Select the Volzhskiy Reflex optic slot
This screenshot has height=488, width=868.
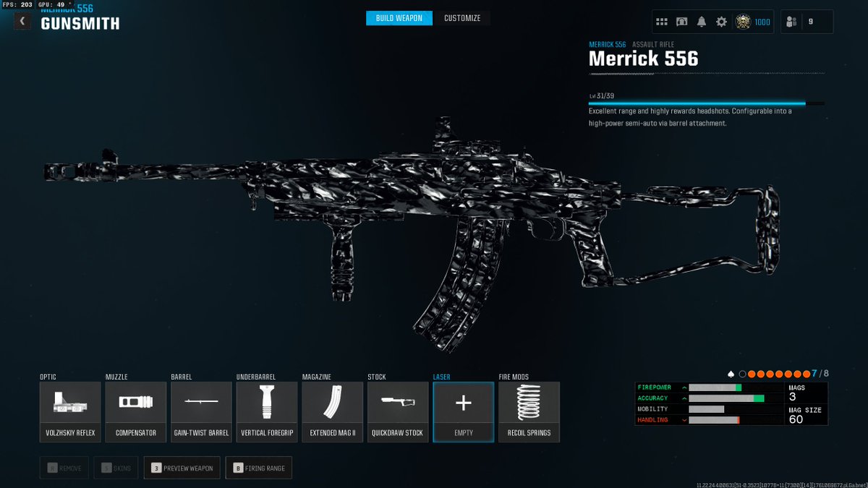70,411
